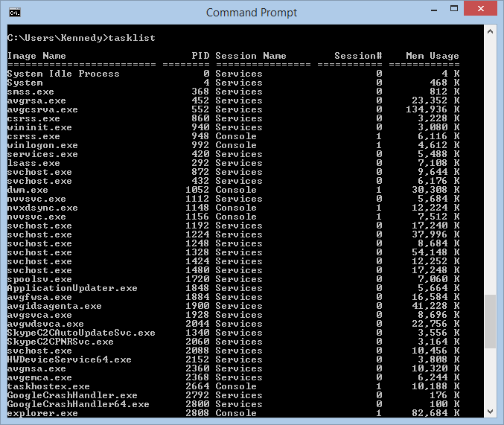Click the lsass.exe process name
The width and height of the screenshot is (504, 425).
tap(34, 163)
